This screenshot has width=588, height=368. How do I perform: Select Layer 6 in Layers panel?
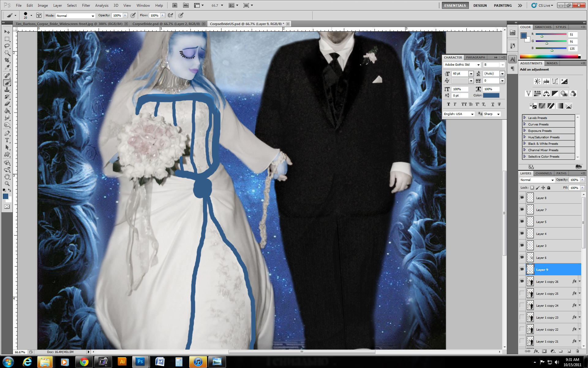(x=553, y=257)
